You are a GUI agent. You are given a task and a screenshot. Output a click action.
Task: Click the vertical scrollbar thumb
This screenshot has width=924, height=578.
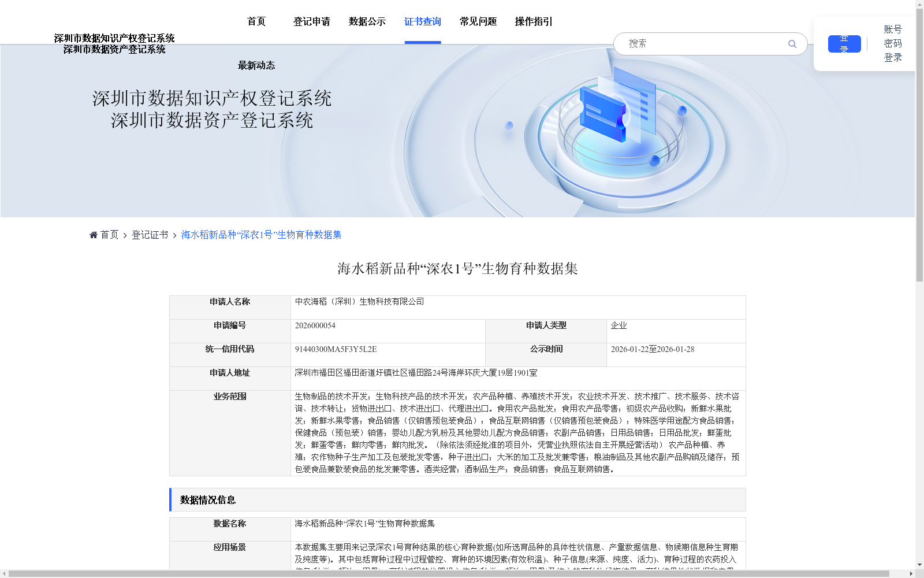(x=919, y=144)
